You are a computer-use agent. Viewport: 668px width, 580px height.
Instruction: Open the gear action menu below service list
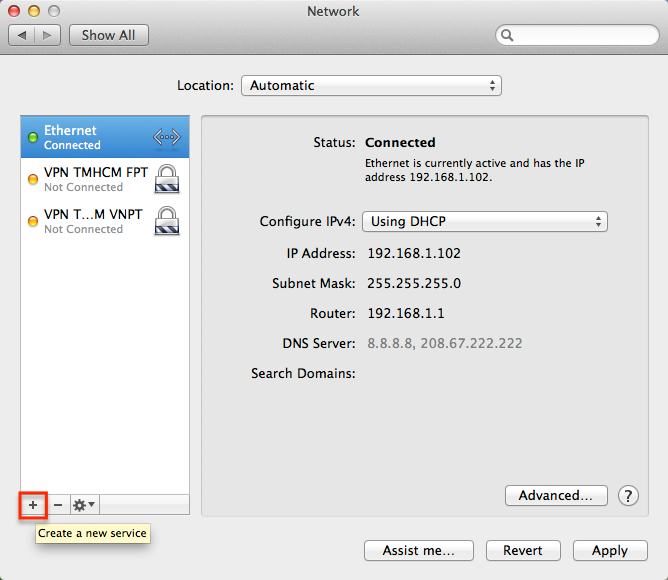point(84,505)
